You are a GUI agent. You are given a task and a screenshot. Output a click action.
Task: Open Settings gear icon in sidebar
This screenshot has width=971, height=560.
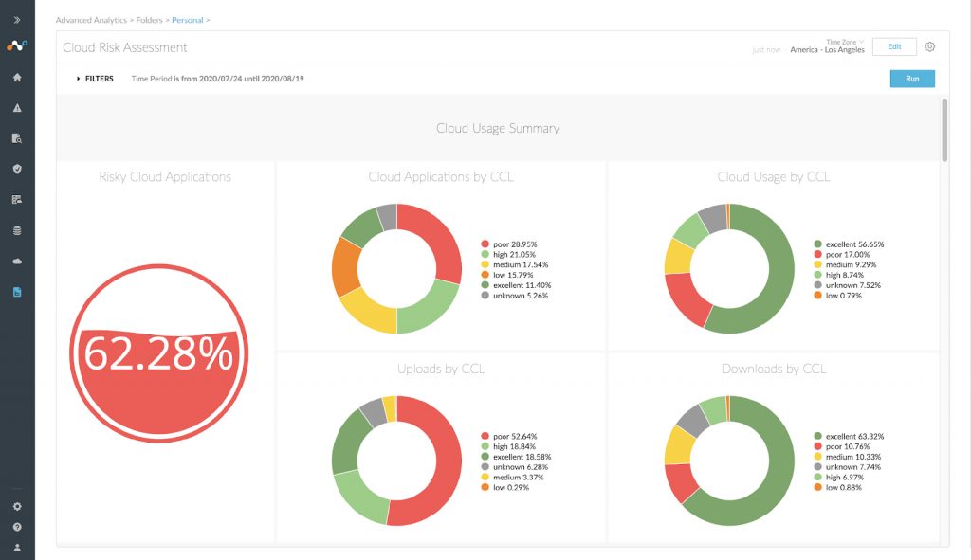point(17,506)
